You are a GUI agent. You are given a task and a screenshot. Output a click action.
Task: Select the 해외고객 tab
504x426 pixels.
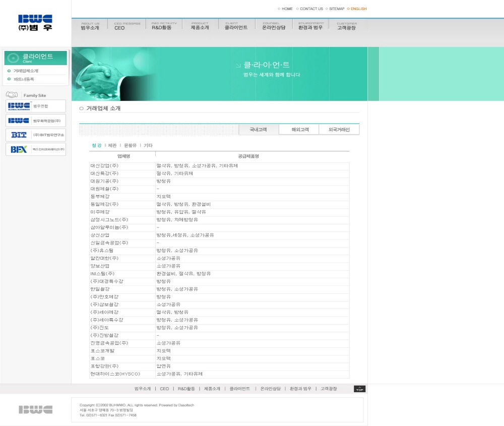tap(299, 130)
